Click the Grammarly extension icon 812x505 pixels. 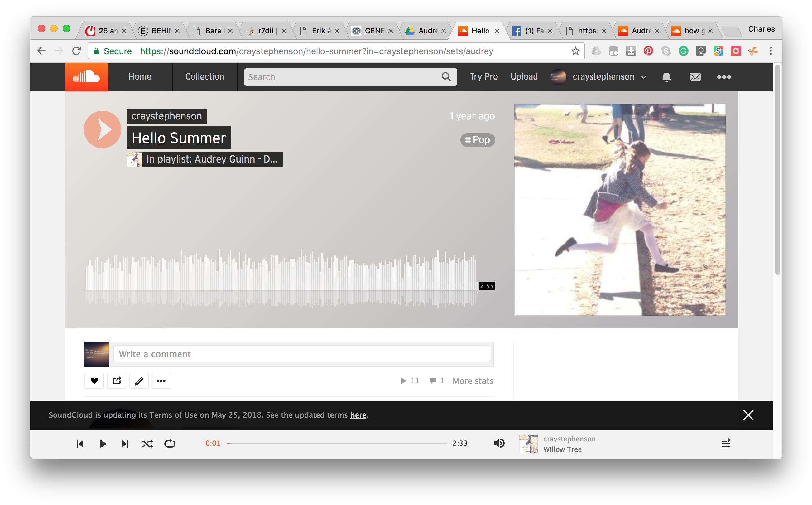[x=683, y=51]
